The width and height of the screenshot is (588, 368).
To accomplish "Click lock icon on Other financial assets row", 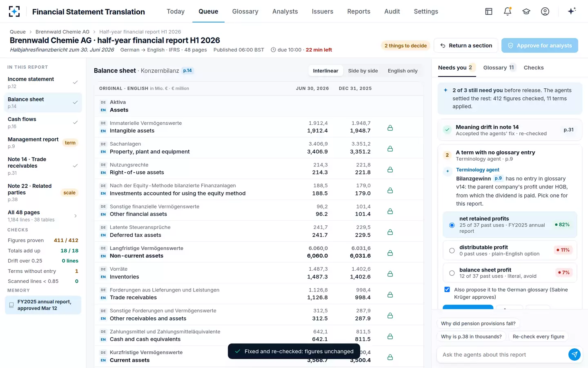I will click(390, 211).
